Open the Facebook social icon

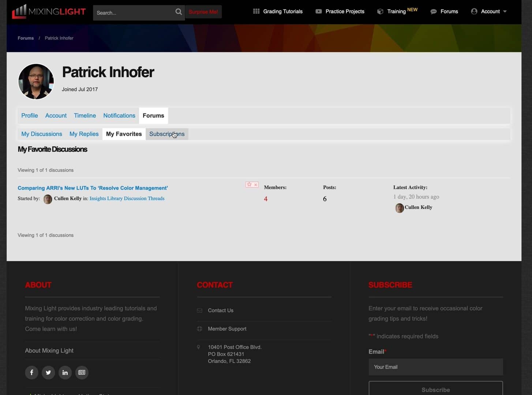click(32, 372)
